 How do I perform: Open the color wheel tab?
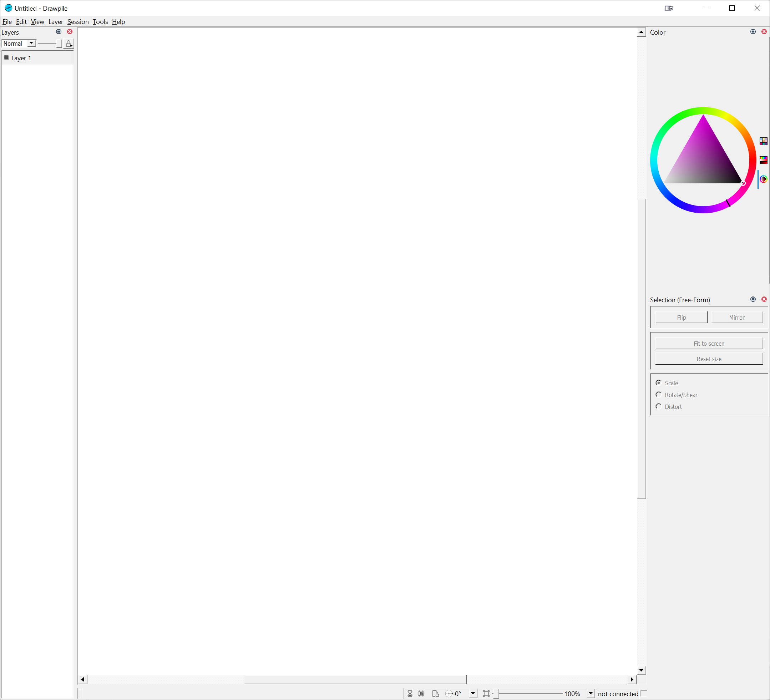764,179
